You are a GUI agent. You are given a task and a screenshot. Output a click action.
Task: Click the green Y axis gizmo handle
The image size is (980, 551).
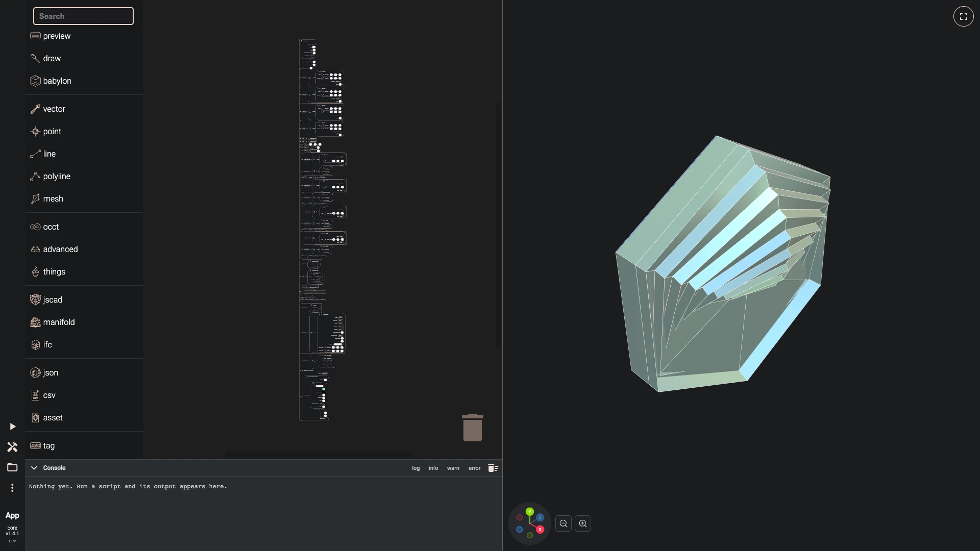(530, 511)
